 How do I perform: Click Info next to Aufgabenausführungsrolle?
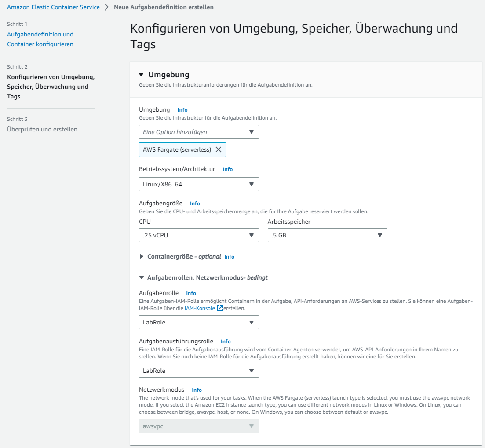coord(226,342)
